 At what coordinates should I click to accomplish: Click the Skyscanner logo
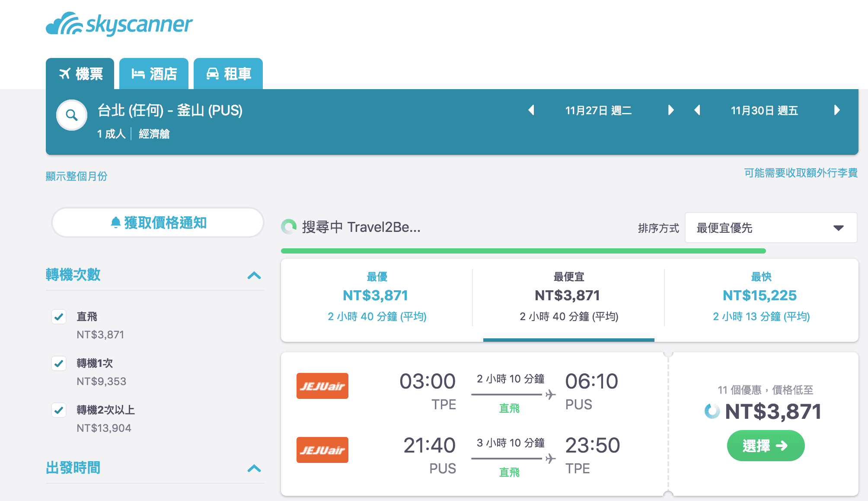[x=119, y=24]
